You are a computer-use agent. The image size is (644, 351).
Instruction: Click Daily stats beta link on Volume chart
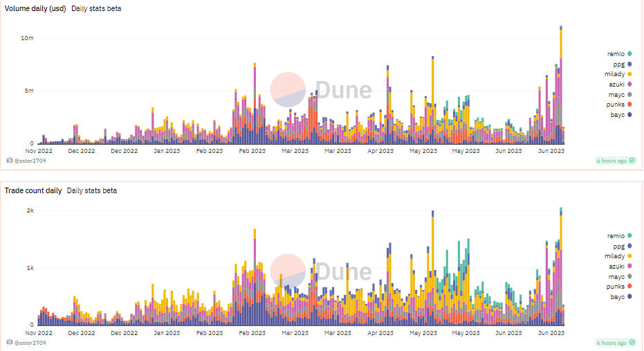point(97,8)
